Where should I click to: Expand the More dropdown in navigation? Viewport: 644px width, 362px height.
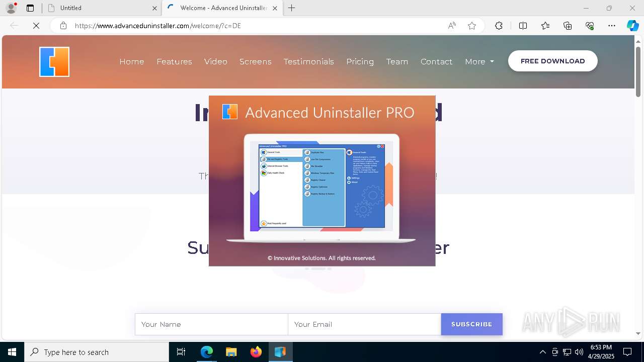coord(479,61)
